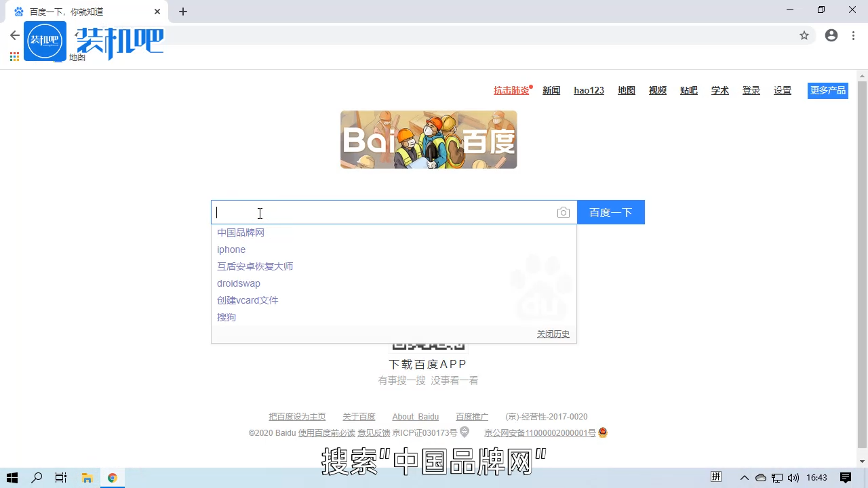Choose "iphone" from search history
The height and width of the screenshot is (488, 868).
[231, 249]
